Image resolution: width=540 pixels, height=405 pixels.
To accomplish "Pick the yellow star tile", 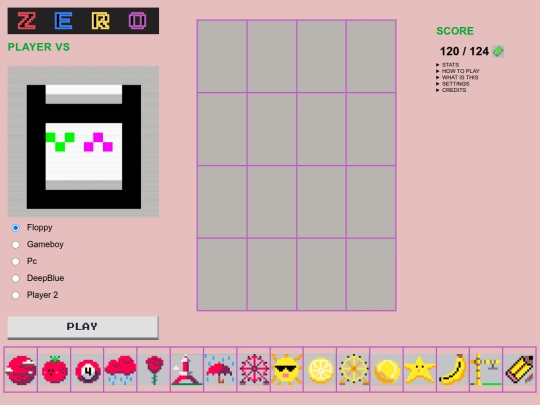I will coord(419,370).
